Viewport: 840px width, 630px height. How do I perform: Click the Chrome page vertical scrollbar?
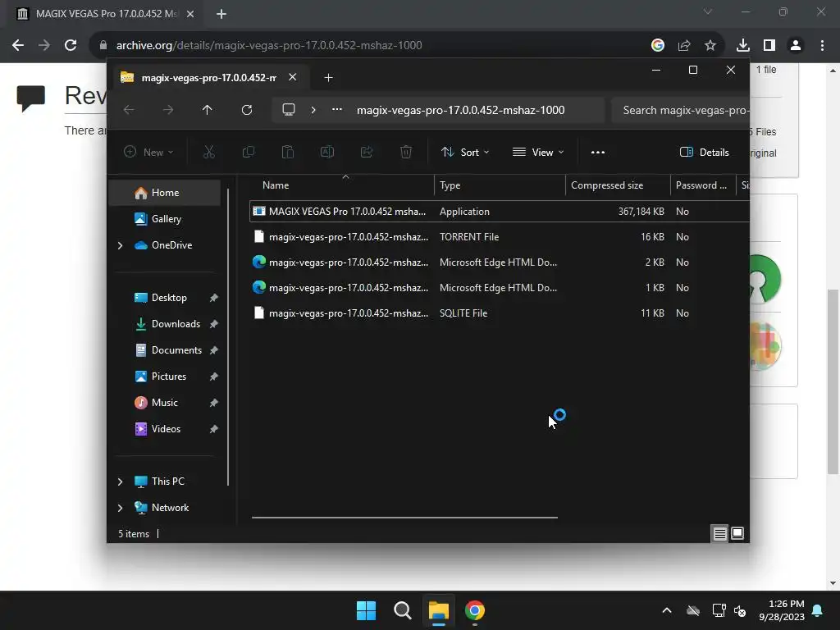pyautogui.click(x=833, y=381)
